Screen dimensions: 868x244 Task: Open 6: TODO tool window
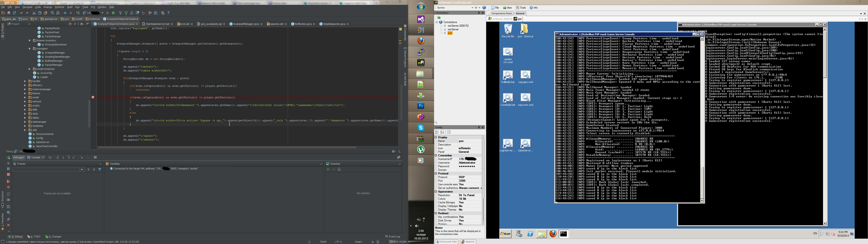34,237
